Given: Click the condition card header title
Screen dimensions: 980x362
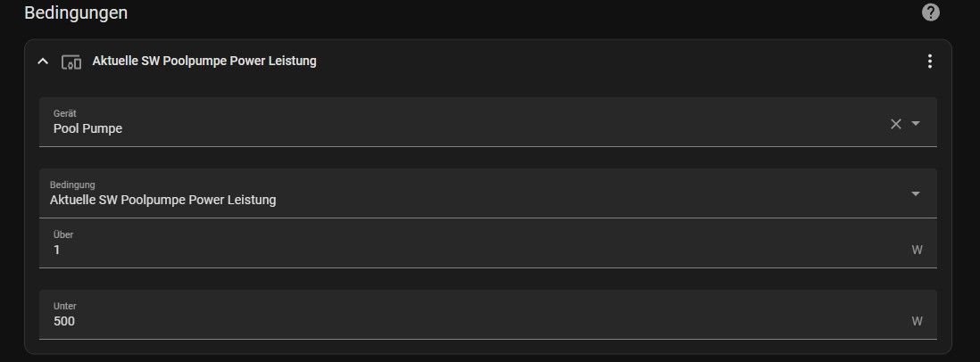Looking at the screenshot, I should (x=204, y=62).
